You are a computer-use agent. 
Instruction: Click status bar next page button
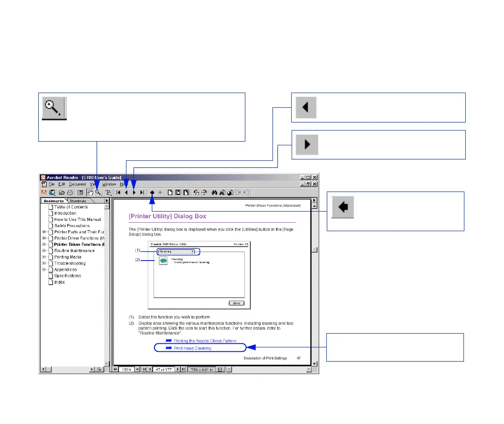coord(178,369)
